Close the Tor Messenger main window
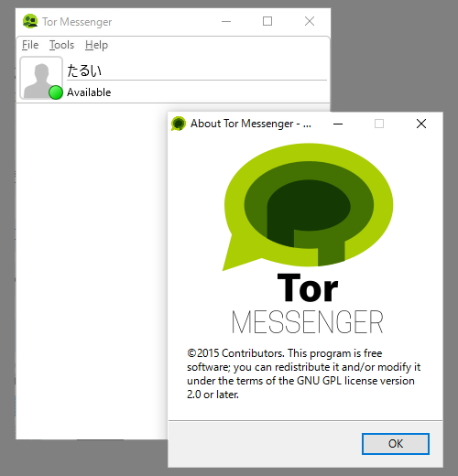 tap(310, 21)
